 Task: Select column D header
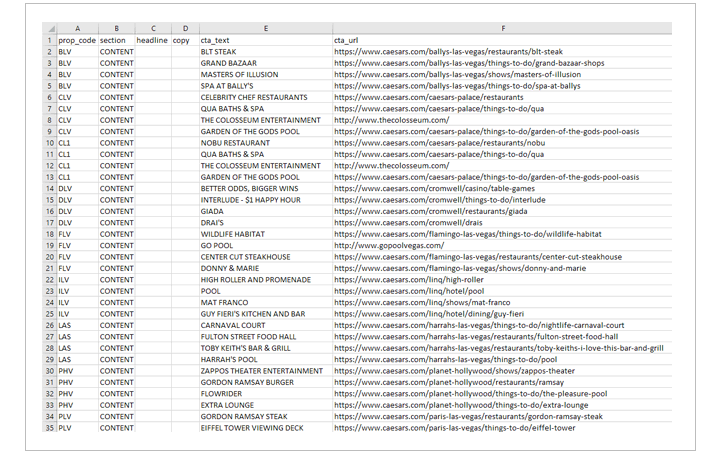point(184,28)
